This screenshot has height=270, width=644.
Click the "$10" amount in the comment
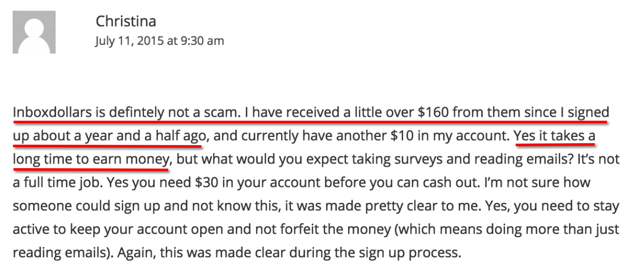(x=389, y=137)
